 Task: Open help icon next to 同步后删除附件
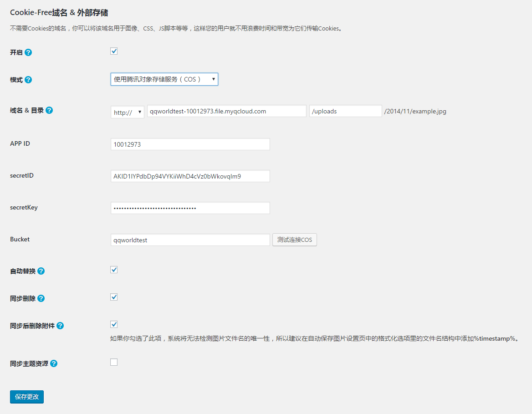click(60, 326)
